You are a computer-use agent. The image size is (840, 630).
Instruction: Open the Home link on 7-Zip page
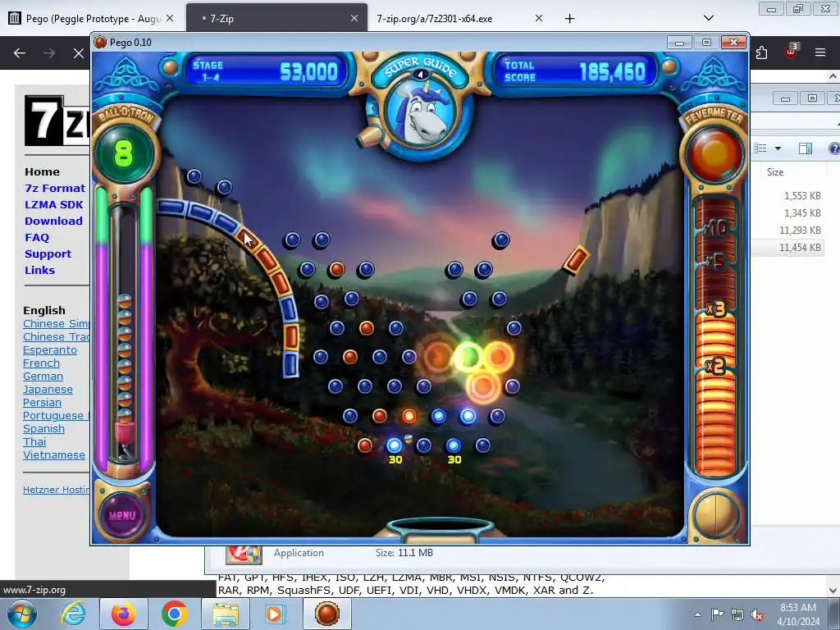(x=42, y=172)
